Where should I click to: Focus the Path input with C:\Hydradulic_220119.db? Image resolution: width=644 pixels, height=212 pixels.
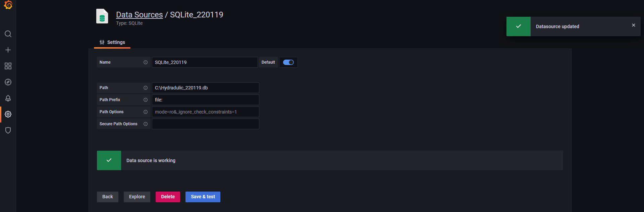(206, 88)
